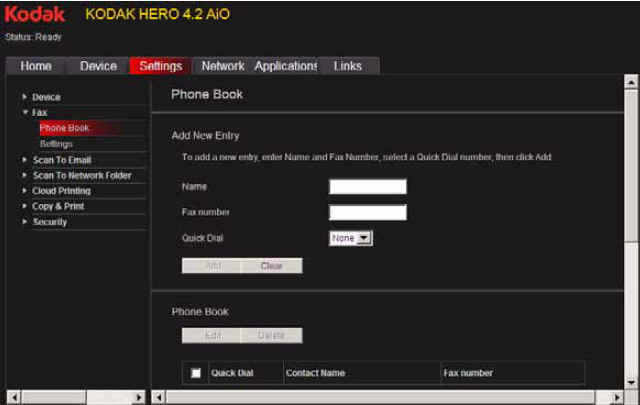Image resolution: width=640 pixels, height=405 pixels.
Task: Switch to the Home tab
Action: (36, 66)
